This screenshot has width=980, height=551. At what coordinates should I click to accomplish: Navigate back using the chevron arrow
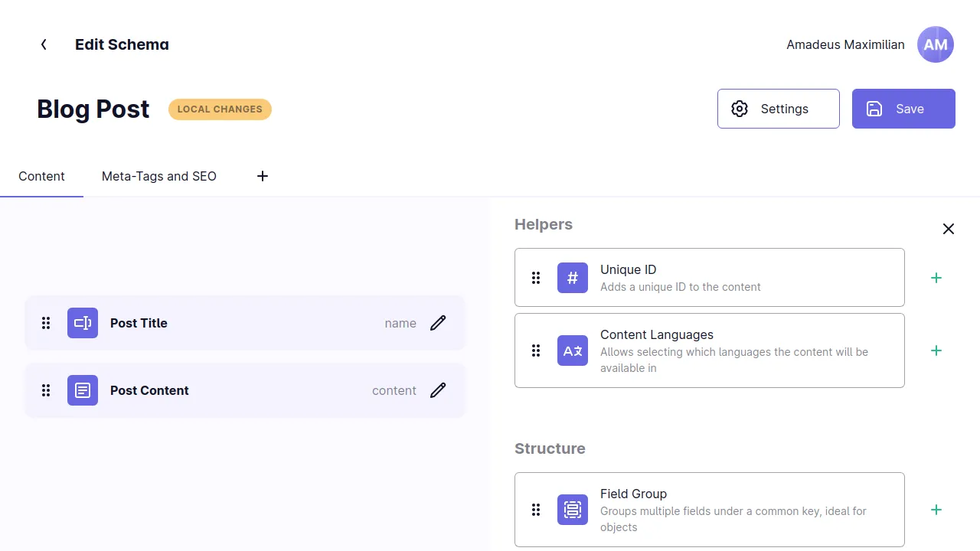pos(44,44)
